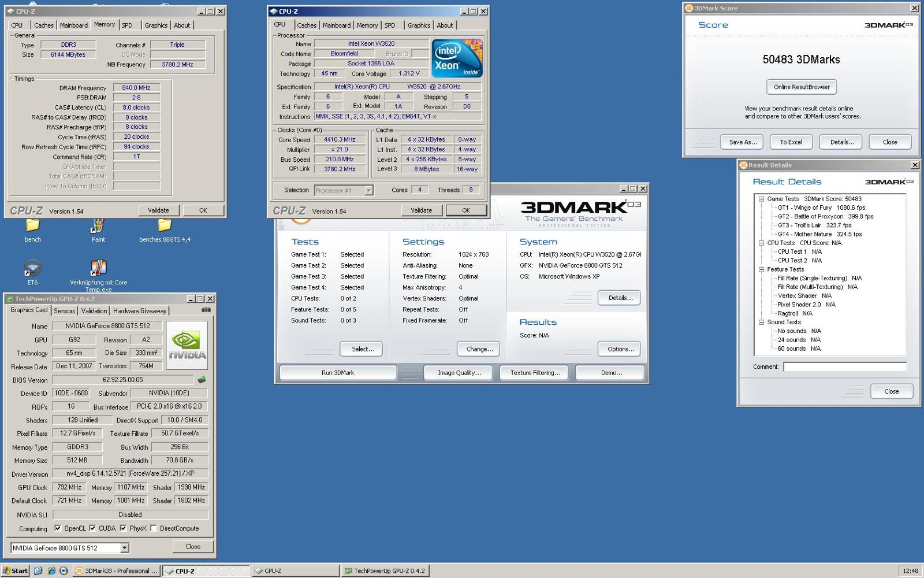The height and width of the screenshot is (578, 924).
Task: Collapse the Sound Tests tree node
Action: pos(761,322)
